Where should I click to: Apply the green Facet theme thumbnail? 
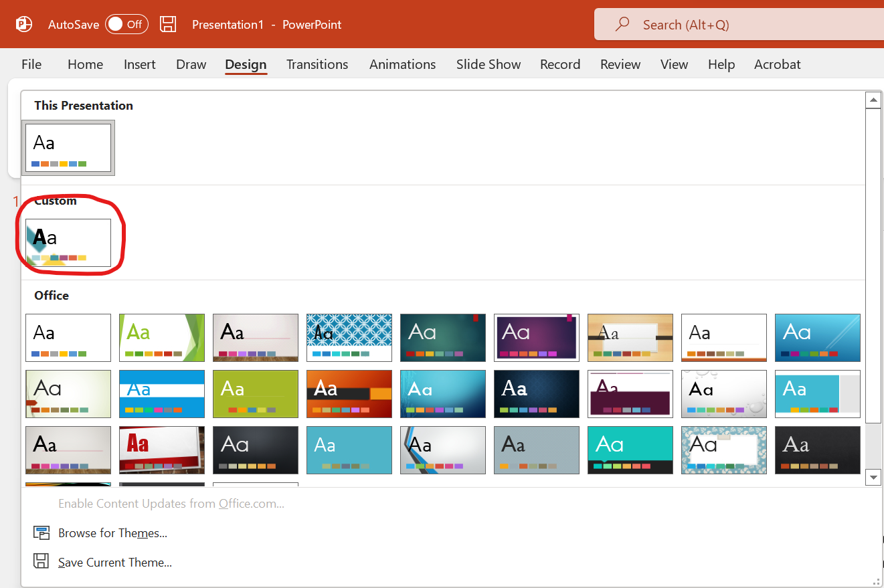pos(162,338)
